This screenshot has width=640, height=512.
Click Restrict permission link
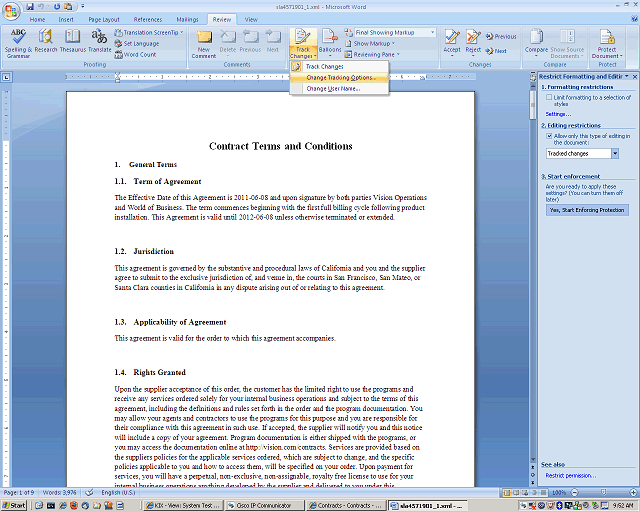[570, 475]
